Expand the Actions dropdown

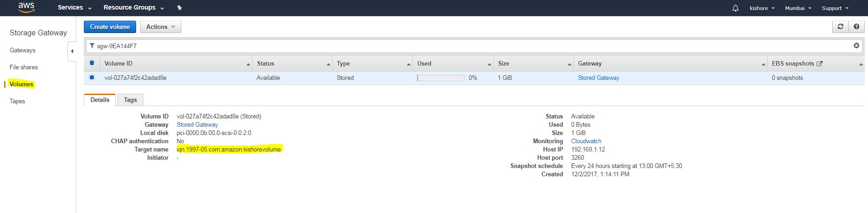160,27
